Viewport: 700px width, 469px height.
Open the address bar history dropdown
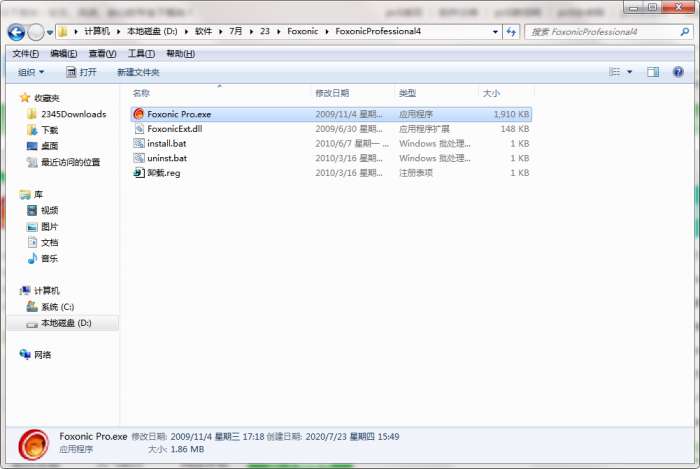click(x=495, y=32)
